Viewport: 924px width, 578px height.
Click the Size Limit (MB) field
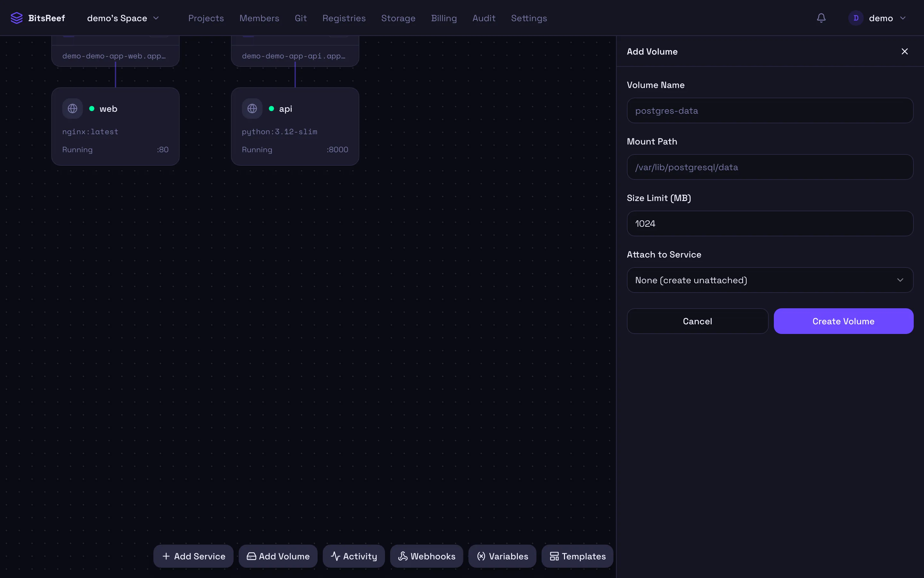[770, 223]
